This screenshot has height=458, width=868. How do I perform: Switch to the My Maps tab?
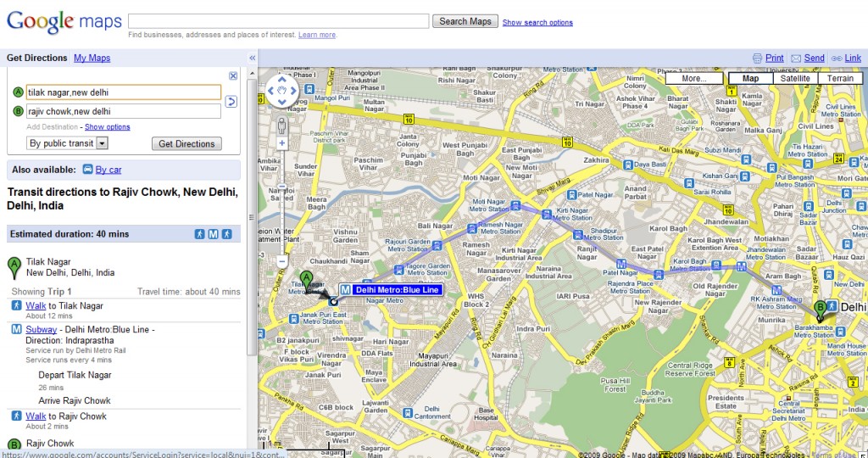(92, 58)
